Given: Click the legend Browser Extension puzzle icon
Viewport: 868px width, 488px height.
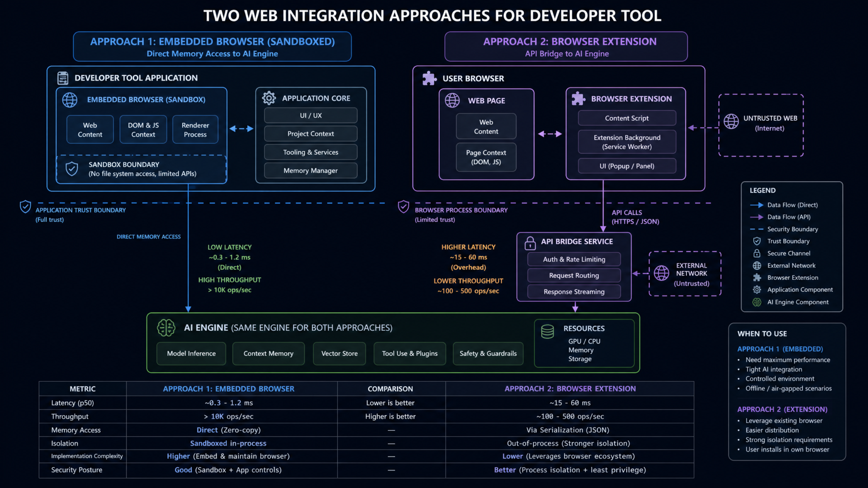Looking at the screenshot, I should [757, 277].
